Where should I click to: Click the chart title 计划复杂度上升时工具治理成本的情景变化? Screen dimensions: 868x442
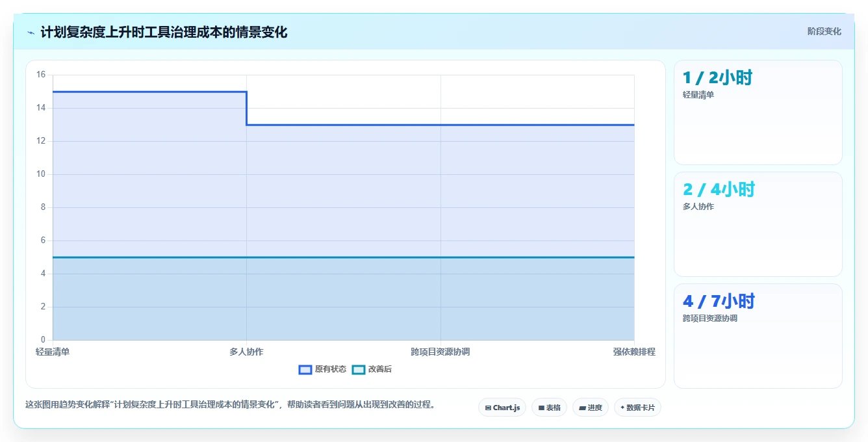(x=164, y=32)
